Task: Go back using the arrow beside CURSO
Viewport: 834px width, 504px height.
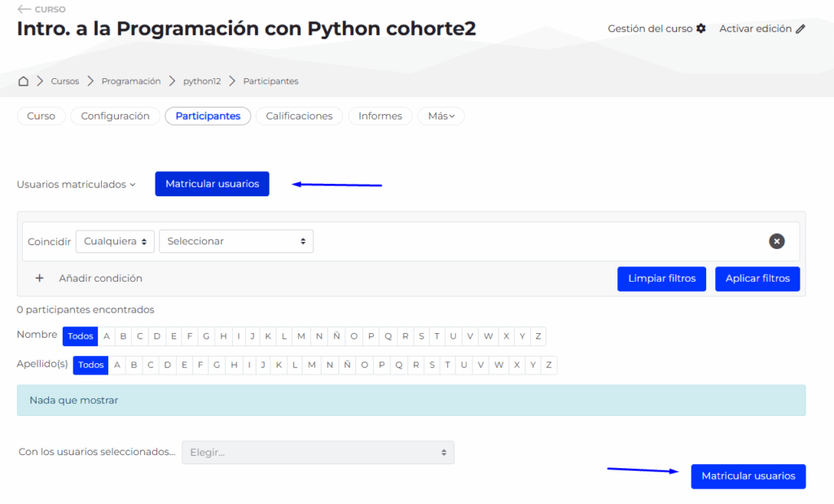Action: [24, 9]
